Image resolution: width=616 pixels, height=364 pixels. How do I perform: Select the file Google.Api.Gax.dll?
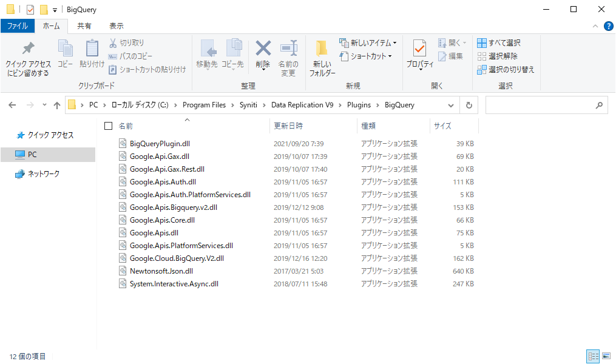coord(160,157)
